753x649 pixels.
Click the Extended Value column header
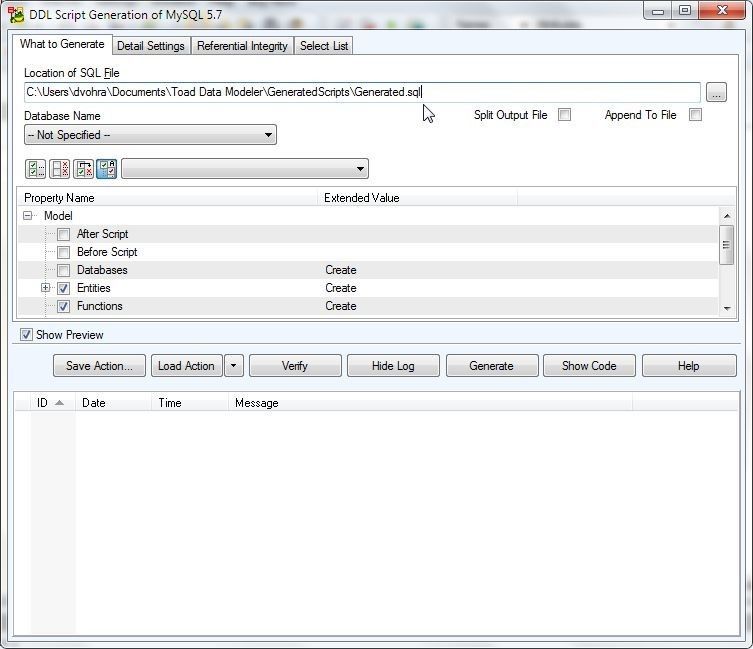click(417, 198)
